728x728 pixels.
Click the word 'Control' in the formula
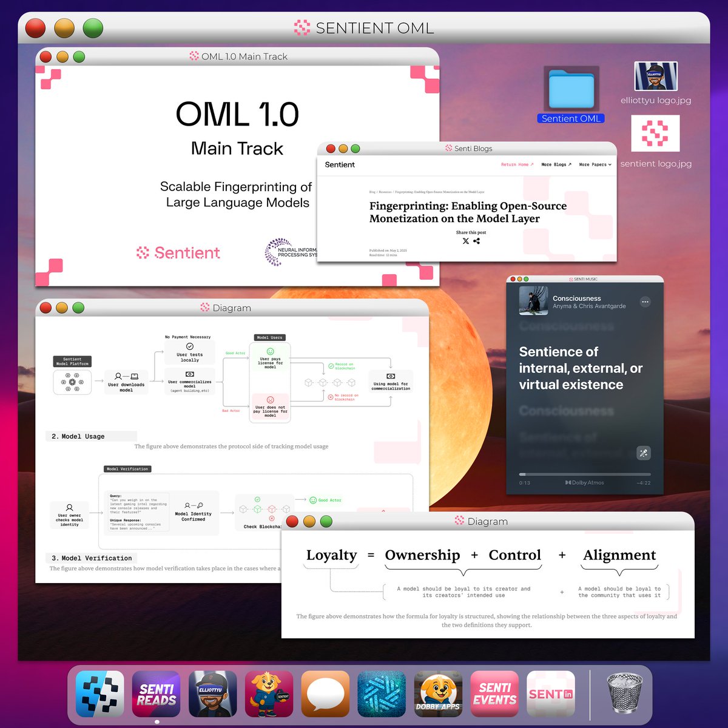pos(514,555)
